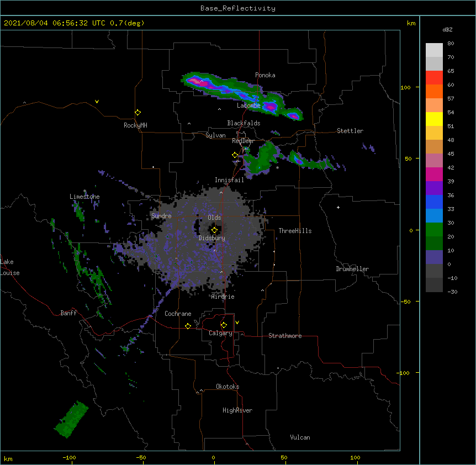The width and height of the screenshot is (476, 465).
Task: Click the yellow diamond marker above Calgary label
Action: [x=224, y=325]
